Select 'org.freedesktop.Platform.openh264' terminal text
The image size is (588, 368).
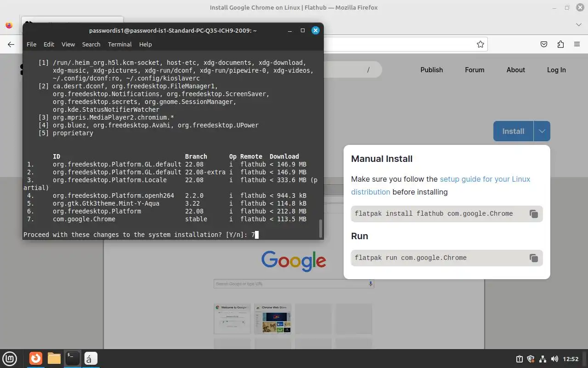(113, 195)
